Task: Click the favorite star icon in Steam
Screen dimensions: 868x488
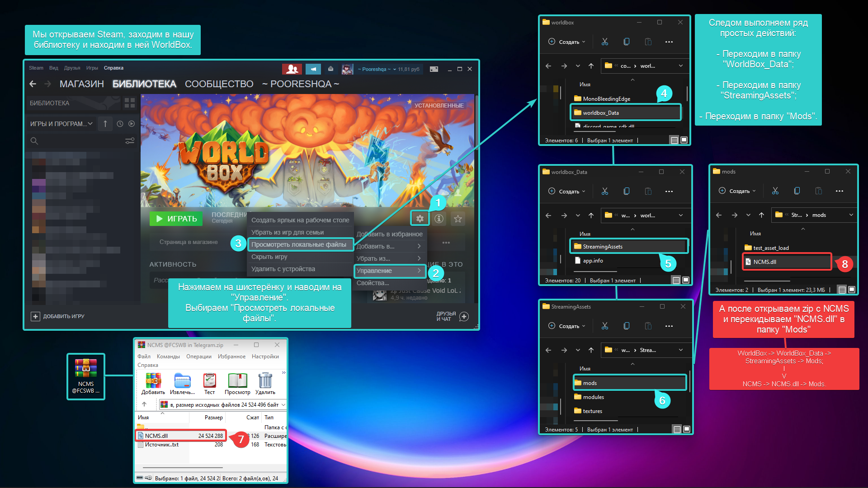Action: point(458,219)
